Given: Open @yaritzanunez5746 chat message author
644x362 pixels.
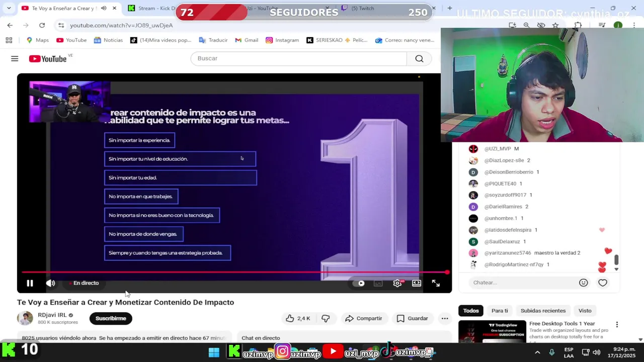Looking at the screenshot, I should [x=508, y=253].
